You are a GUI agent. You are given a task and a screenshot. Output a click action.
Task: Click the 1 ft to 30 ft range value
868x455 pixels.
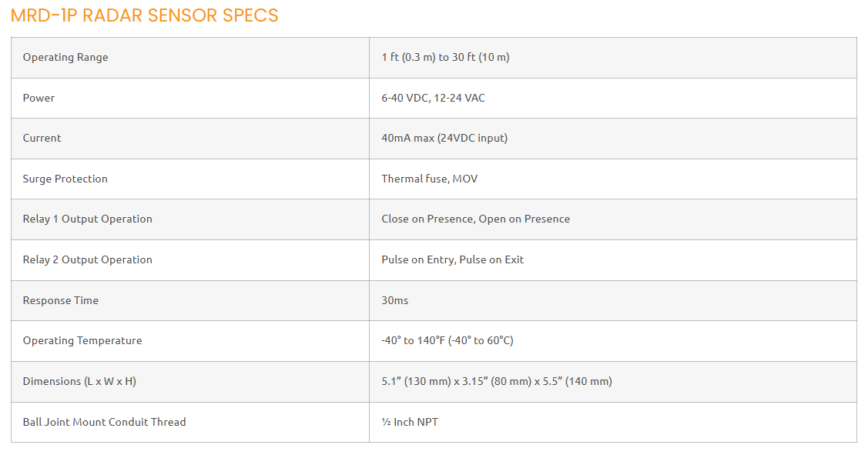pyautogui.click(x=445, y=58)
